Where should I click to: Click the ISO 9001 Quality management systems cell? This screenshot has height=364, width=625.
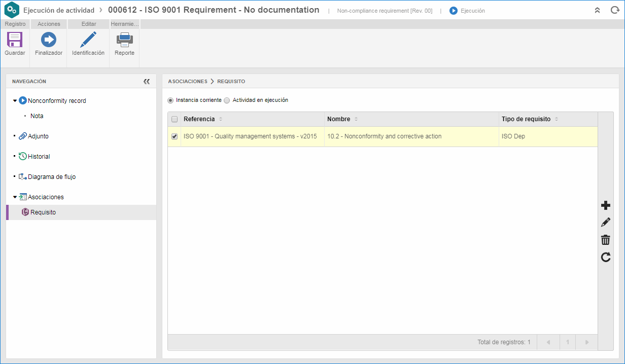click(253, 136)
